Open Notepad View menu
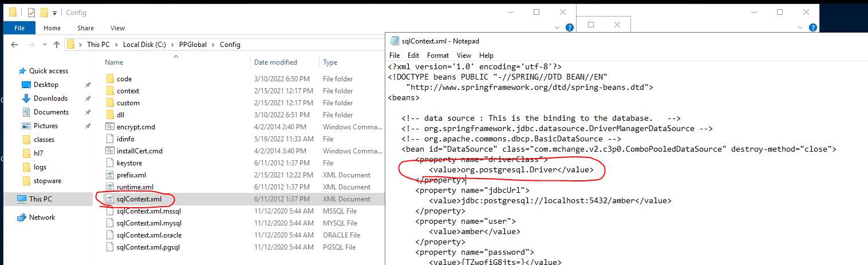Viewport: 868px width, 265px height. pyautogui.click(x=464, y=56)
